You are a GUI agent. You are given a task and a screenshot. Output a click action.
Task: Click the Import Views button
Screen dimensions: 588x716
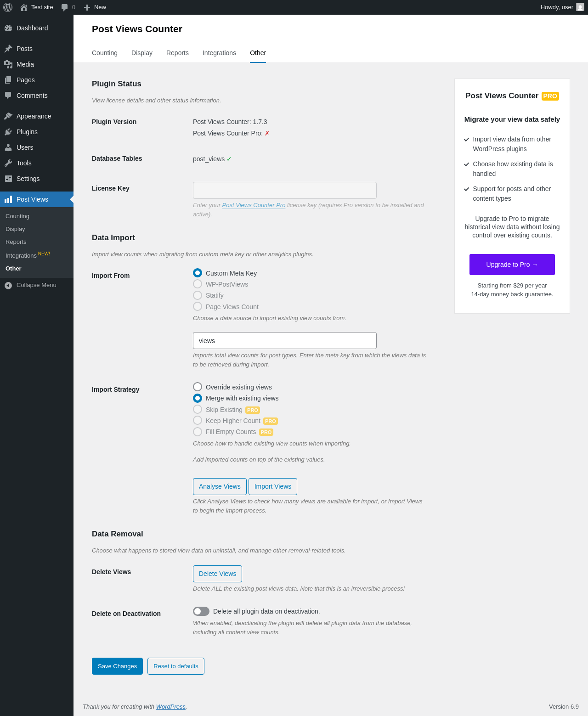pyautogui.click(x=273, y=486)
